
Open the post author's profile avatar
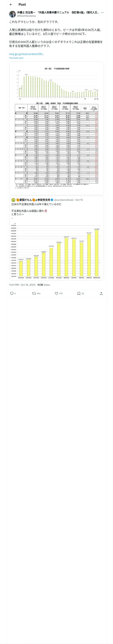pyautogui.click(x=12, y=14)
